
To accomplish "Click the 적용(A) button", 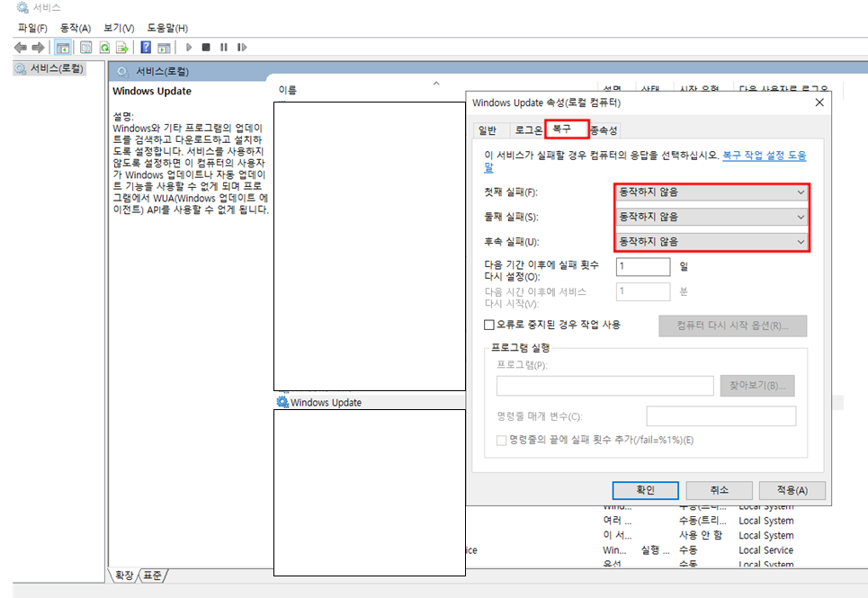I will (x=792, y=490).
